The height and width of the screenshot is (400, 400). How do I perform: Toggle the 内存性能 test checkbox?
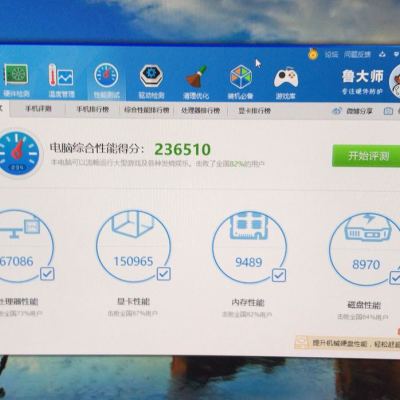pyautogui.click(x=279, y=275)
